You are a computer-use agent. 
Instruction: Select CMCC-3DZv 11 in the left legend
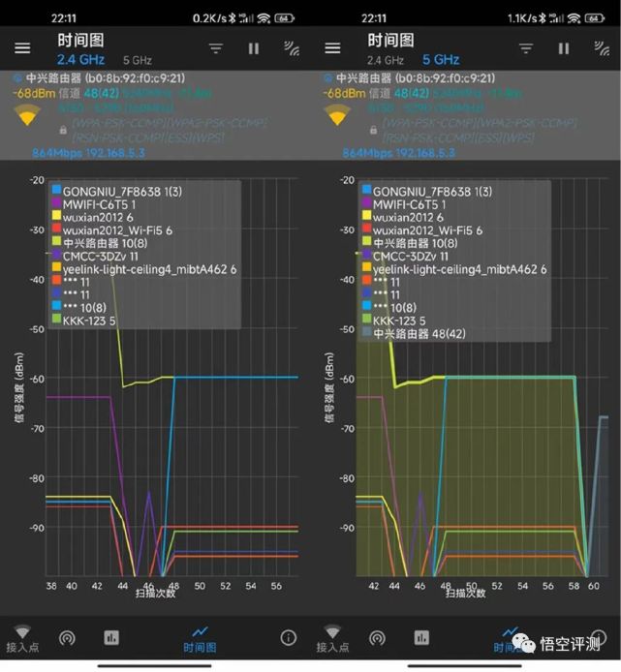pyautogui.click(x=101, y=257)
